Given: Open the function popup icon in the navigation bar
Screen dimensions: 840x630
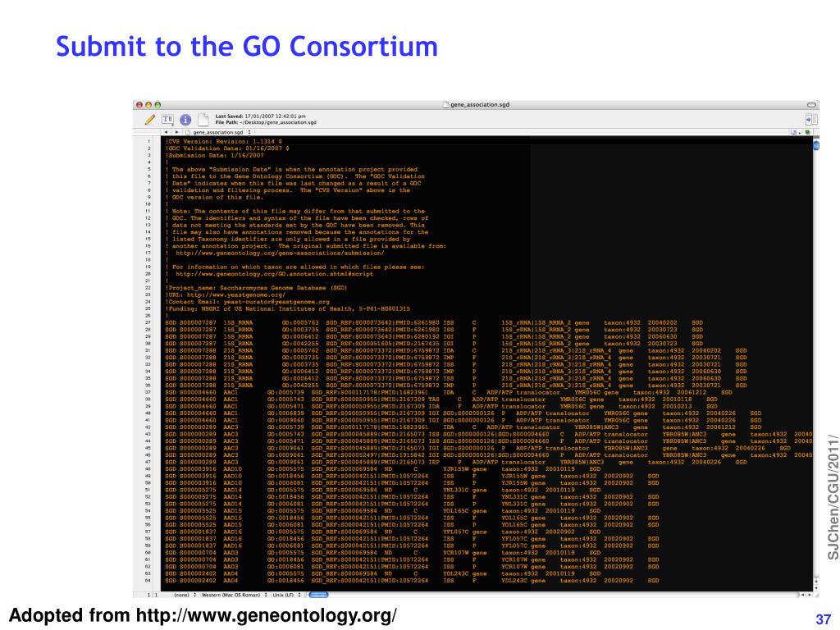Looking at the screenshot, I should [796, 132].
